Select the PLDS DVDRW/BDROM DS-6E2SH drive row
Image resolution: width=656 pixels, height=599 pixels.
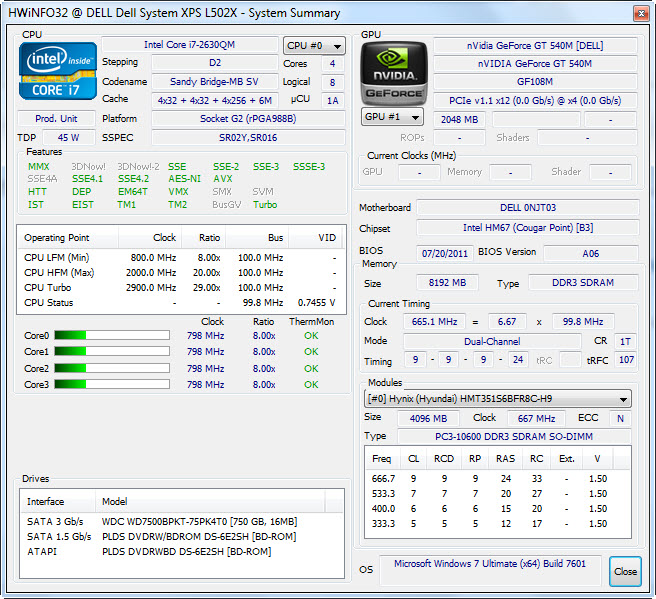tap(182, 537)
